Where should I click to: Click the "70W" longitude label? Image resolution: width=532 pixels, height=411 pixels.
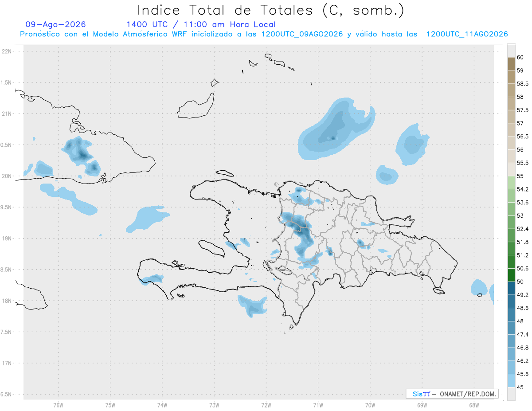tap(370, 405)
